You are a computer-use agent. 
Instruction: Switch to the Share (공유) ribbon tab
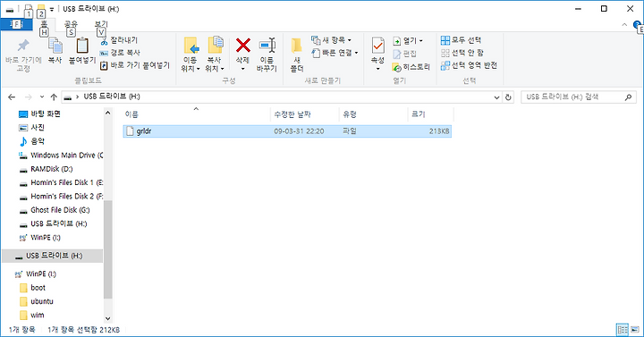tap(71, 24)
